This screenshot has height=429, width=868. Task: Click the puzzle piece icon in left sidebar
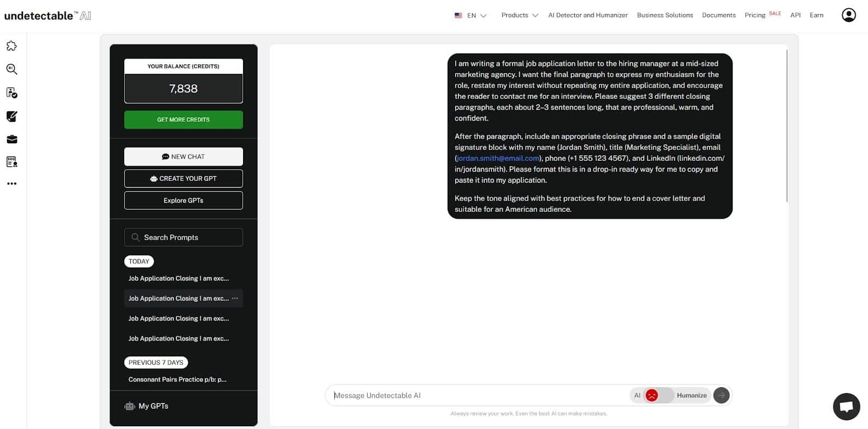tap(11, 46)
